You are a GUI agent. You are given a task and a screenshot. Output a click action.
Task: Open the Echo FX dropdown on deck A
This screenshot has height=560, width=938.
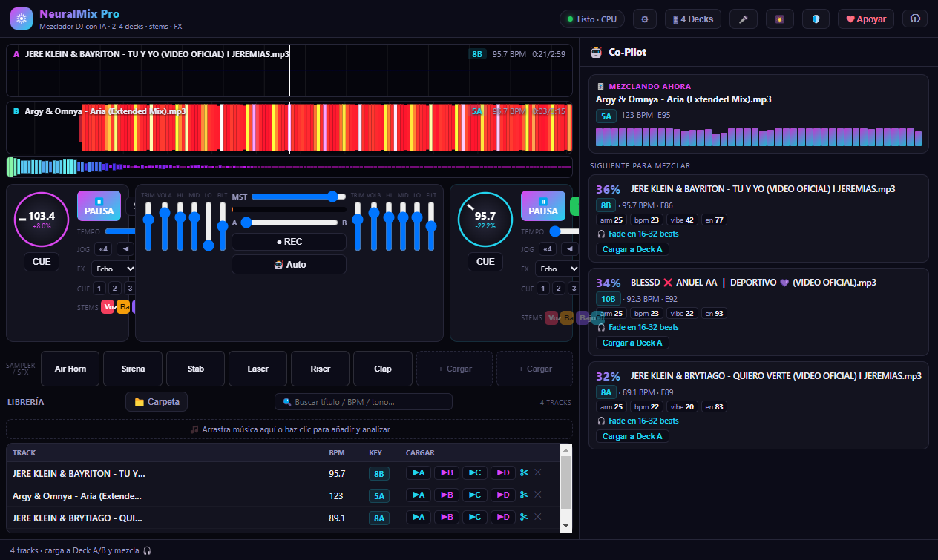tap(114, 269)
